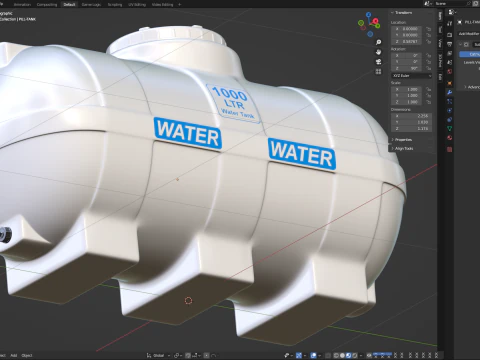Open the Particles properties tab icon
480x360 pixels.
click(x=450, y=101)
